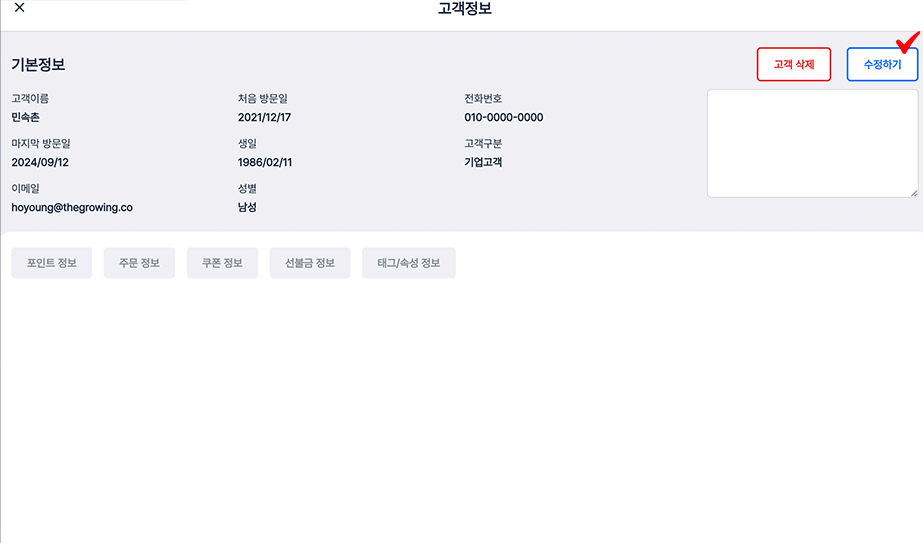Image resolution: width=923 pixels, height=543 pixels.
Task: Click the gender value 남성
Action: [x=247, y=207]
